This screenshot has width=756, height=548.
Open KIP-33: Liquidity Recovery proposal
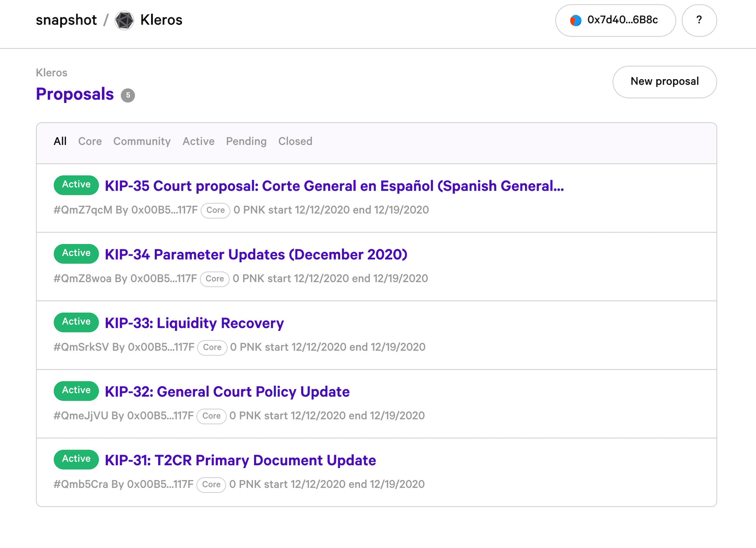(194, 323)
